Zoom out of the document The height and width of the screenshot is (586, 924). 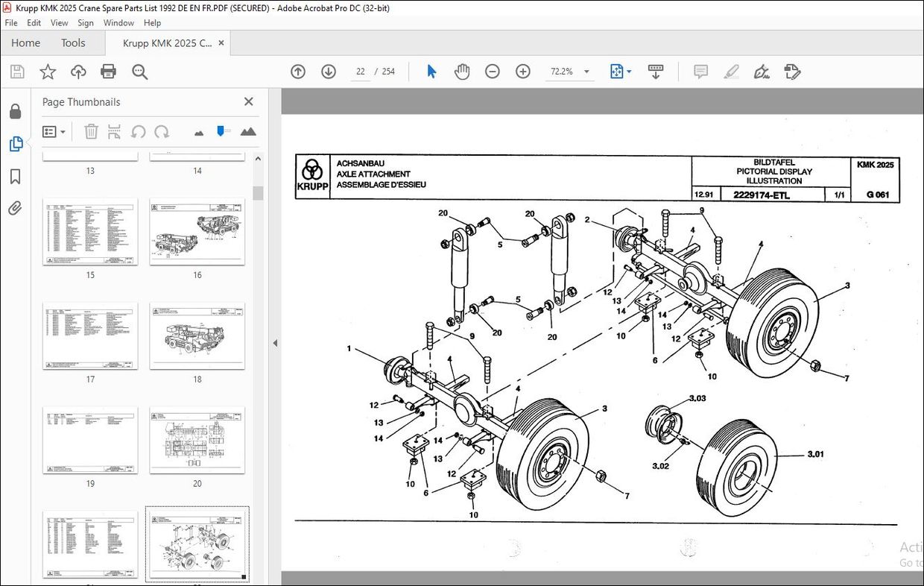492,71
